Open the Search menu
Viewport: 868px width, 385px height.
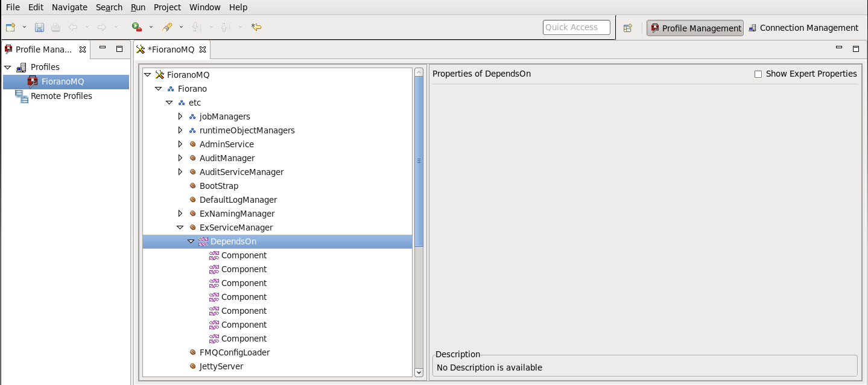tap(109, 7)
